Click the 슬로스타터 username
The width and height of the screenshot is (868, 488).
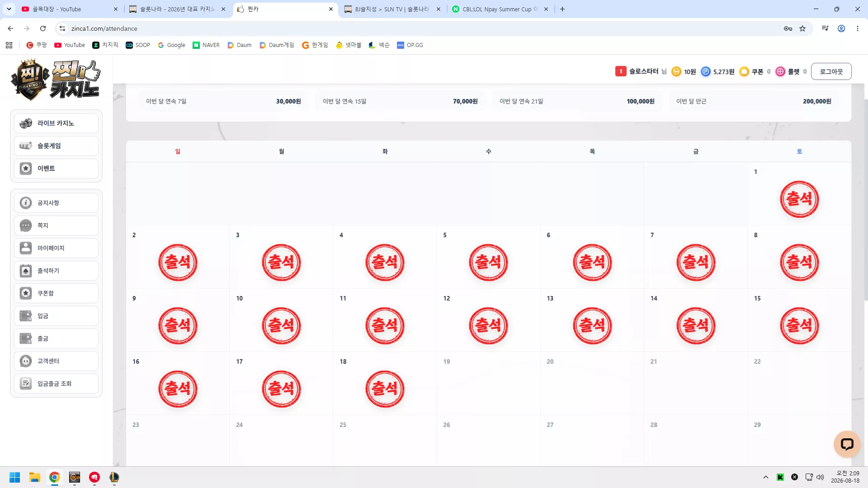pos(644,71)
